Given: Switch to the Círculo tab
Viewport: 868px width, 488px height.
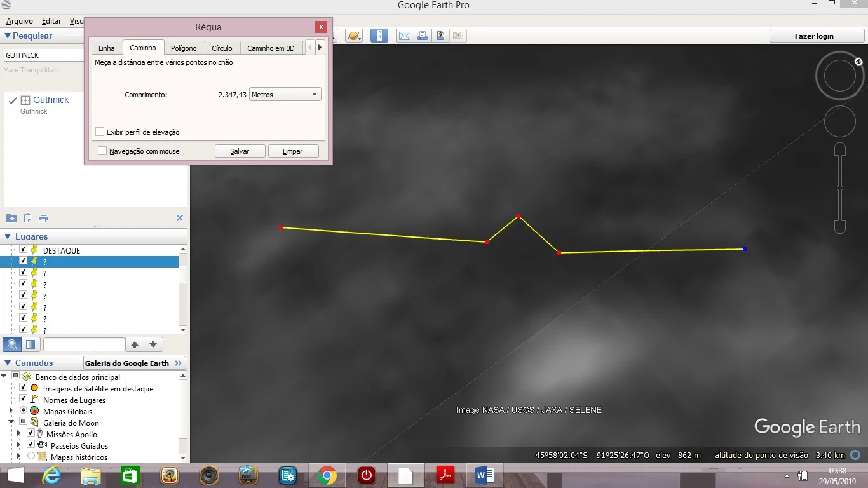Looking at the screenshot, I should pyautogui.click(x=222, y=48).
